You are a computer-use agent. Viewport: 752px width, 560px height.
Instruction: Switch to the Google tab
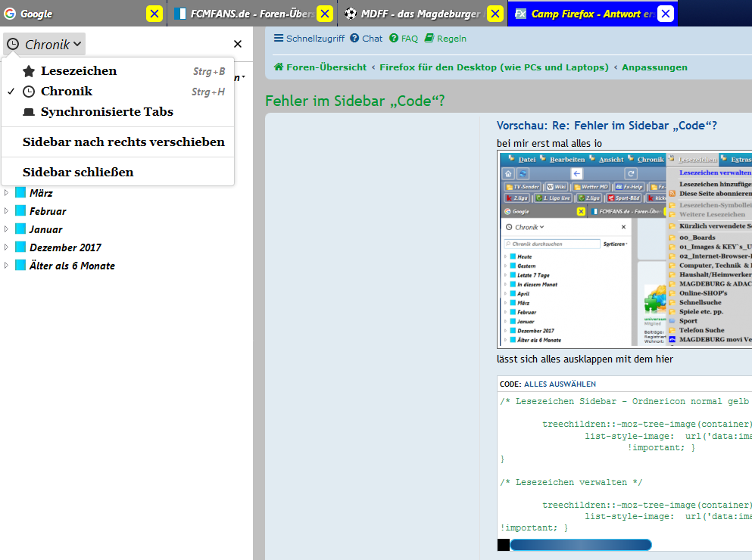83,14
